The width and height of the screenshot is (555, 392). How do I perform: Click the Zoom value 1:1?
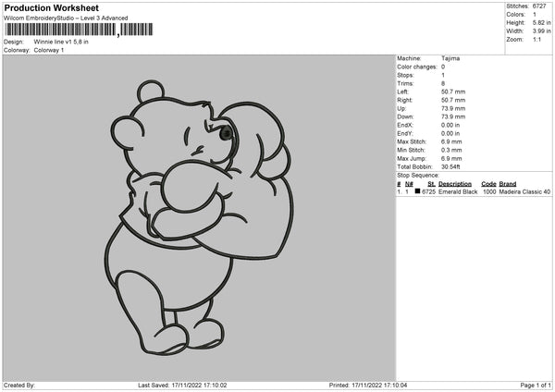(x=536, y=39)
